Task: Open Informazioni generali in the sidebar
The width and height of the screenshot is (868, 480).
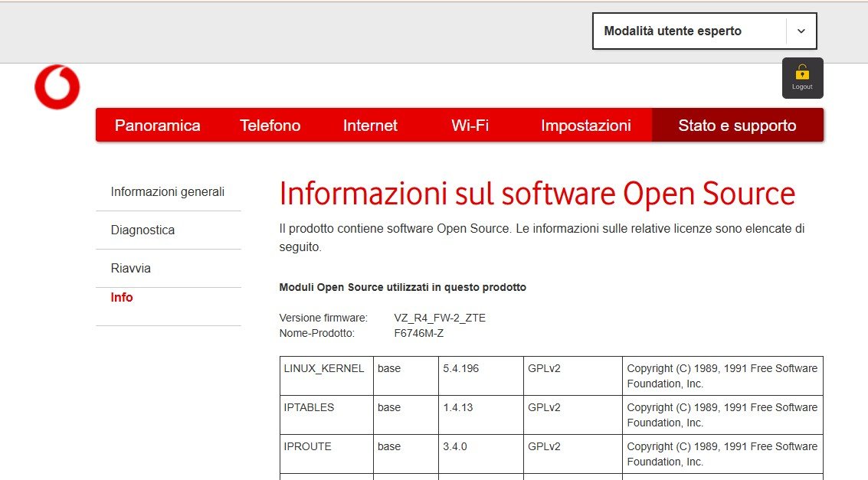Action: [x=168, y=192]
